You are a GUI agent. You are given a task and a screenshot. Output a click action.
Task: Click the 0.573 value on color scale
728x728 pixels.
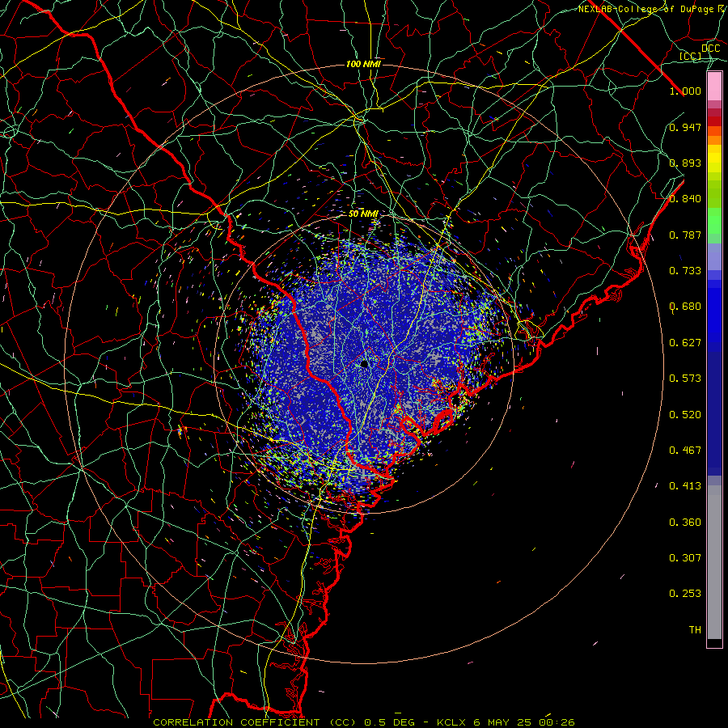coord(685,379)
